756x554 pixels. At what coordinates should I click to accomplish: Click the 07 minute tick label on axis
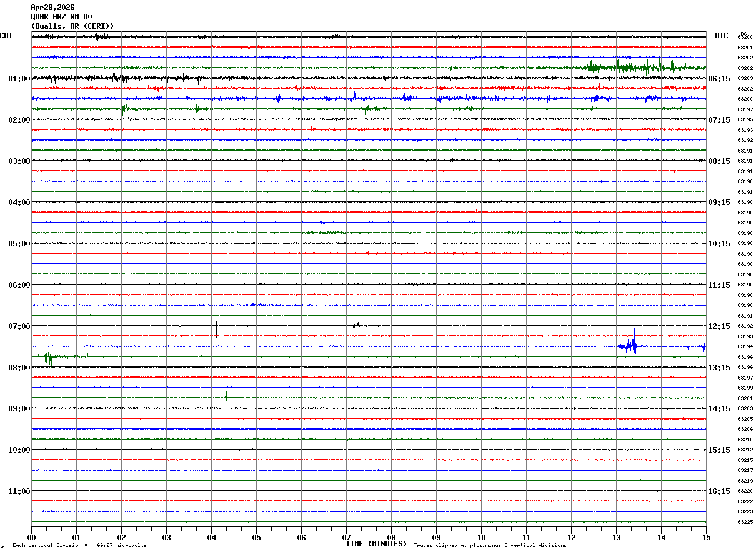pyautogui.click(x=346, y=537)
